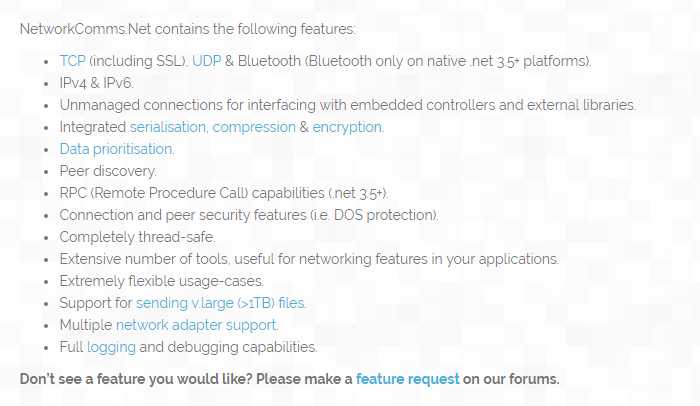Follow the sending v.large (>1TB) files link
Viewport: 700px width, 406px height.
coord(221,303)
